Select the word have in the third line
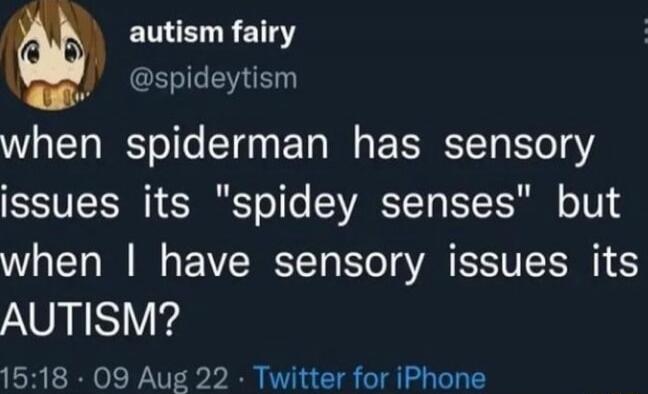This screenshot has height=394, width=648. click(205, 260)
